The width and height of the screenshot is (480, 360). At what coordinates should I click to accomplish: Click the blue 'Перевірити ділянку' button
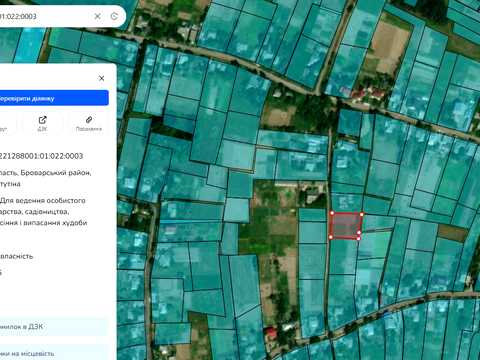pos(54,98)
